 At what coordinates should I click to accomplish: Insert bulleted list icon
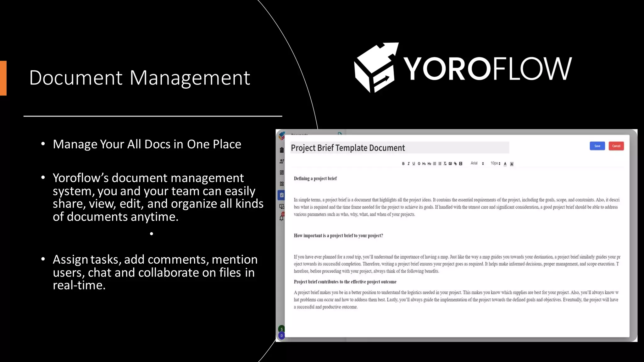pyautogui.click(x=440, y=163)
